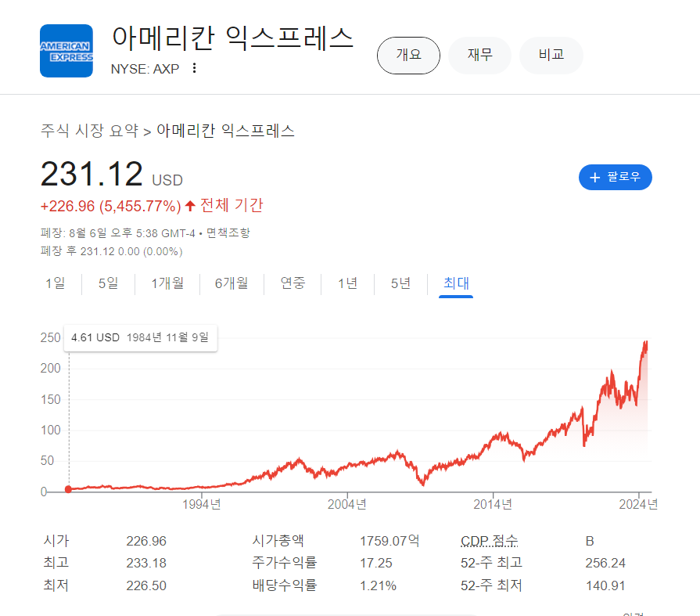The width and height of the screenshot is (700, 616).
Task: Click the 52-주 최고 value 256.24
Action: pos(605,563)
